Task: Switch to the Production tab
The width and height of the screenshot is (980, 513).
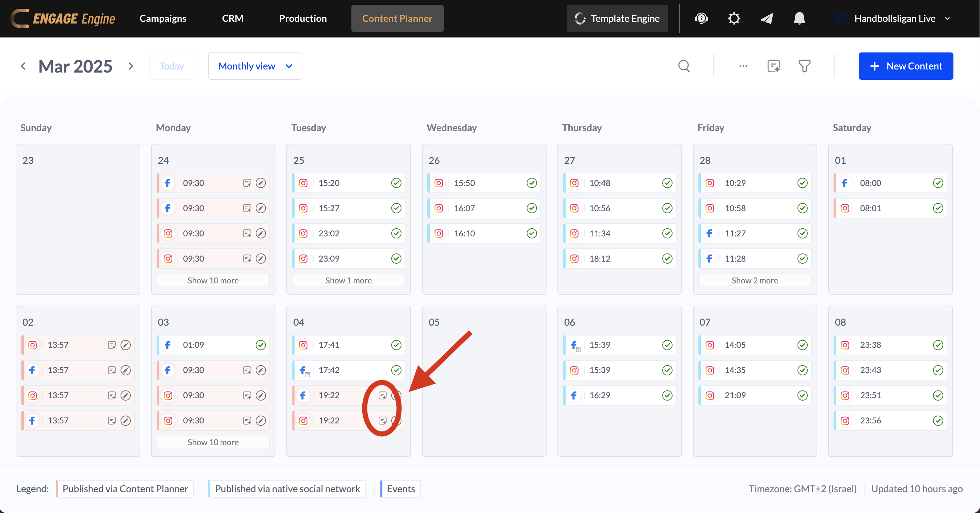Action: [302, 18]
